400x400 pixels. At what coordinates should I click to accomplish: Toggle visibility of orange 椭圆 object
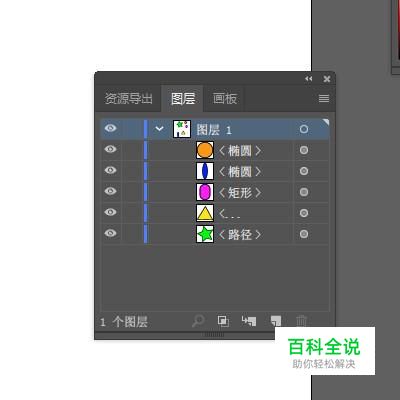tap(111, 149)
